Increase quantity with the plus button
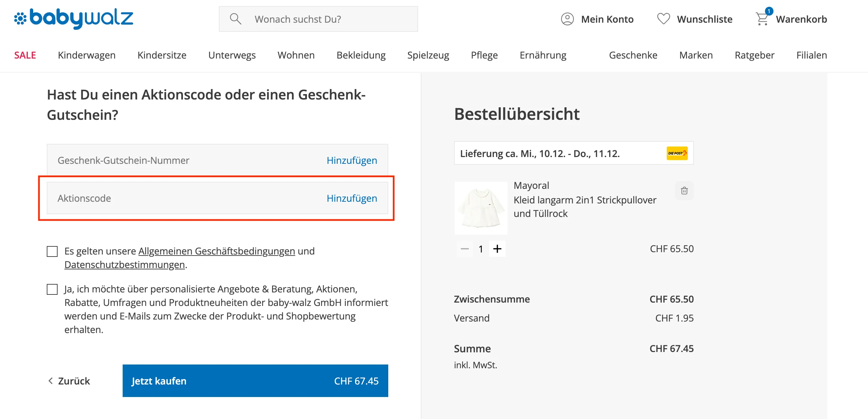The image size is (868, 419). (498, 249)
